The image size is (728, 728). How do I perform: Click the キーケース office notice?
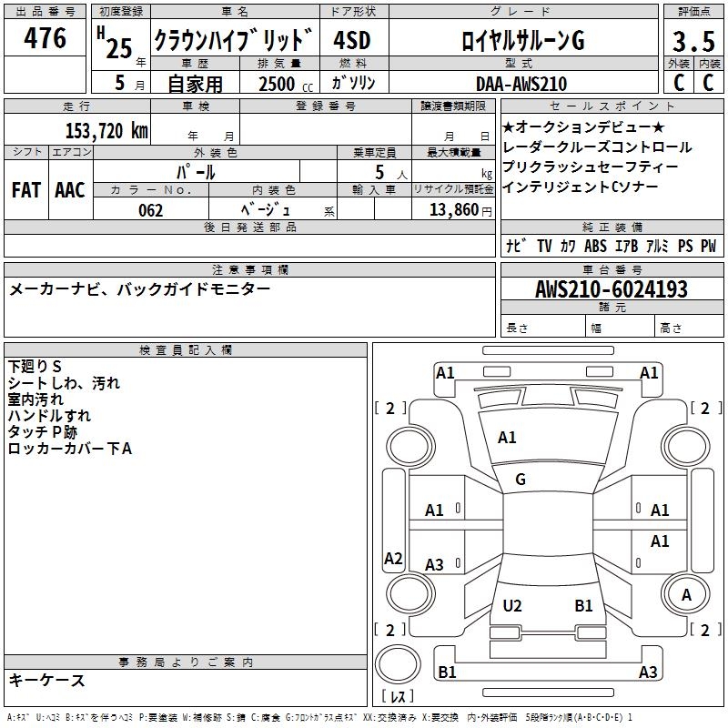pos(46,681)
